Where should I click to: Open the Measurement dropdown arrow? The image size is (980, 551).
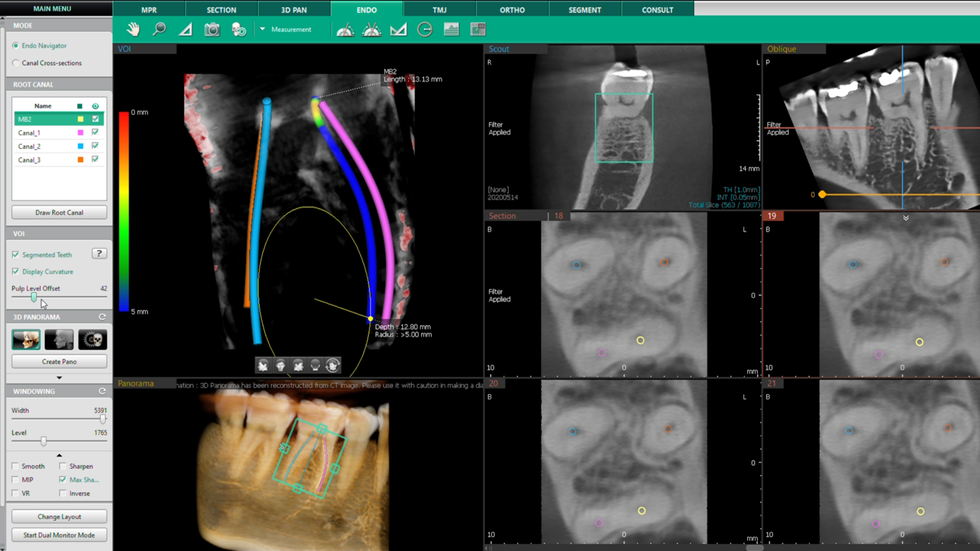tap(262, 29)
